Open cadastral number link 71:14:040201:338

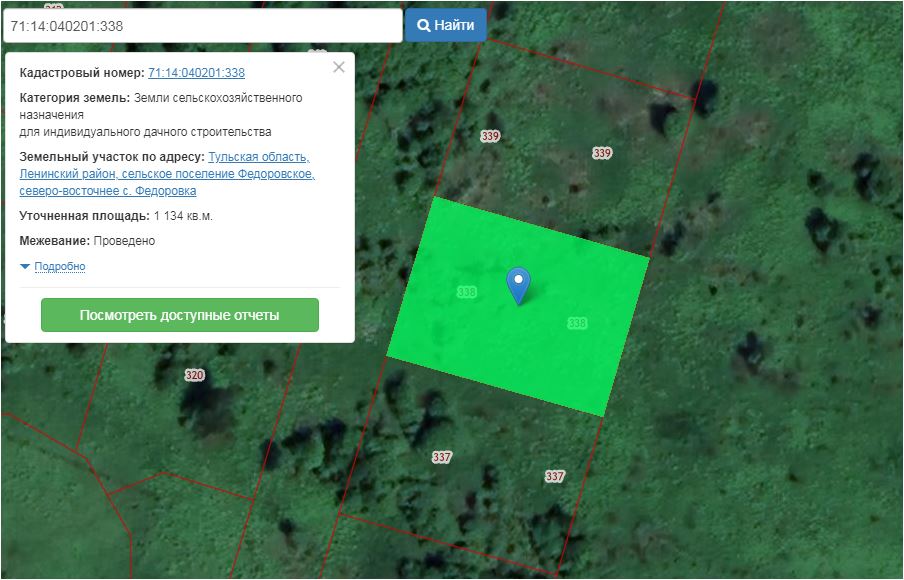196,73
